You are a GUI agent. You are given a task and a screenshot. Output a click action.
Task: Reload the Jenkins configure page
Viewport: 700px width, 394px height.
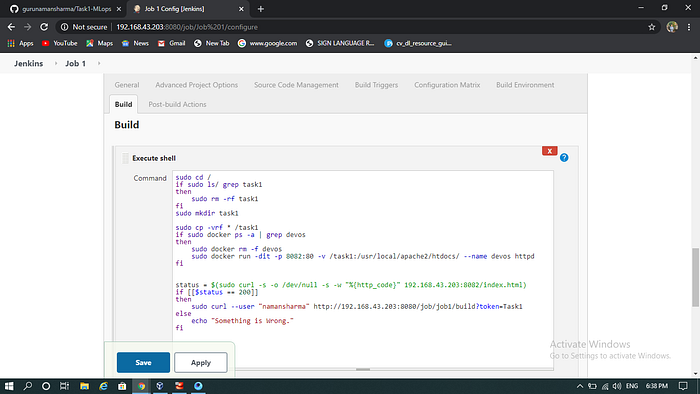(x=44, y=27)
